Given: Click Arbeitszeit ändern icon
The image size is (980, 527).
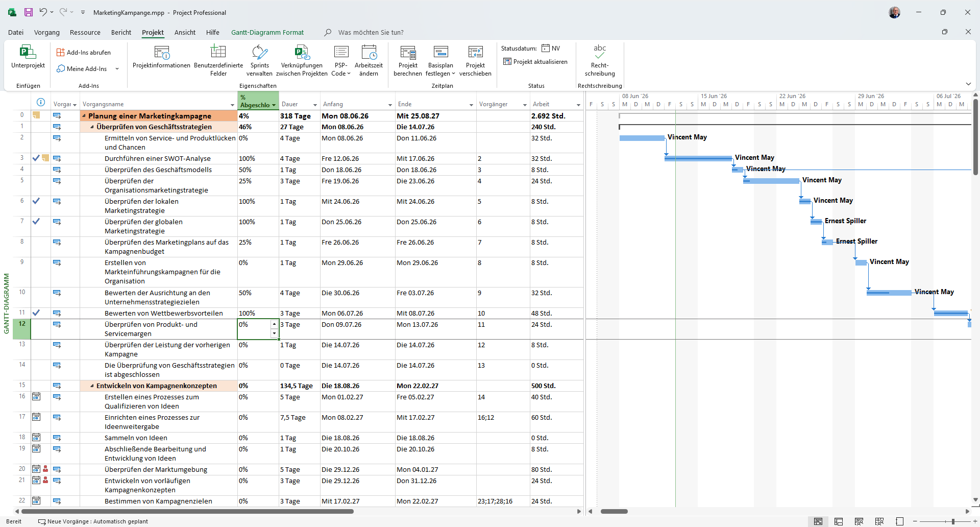Looking at the screenshot, I should pyautogui.click(x=369, y=52).
